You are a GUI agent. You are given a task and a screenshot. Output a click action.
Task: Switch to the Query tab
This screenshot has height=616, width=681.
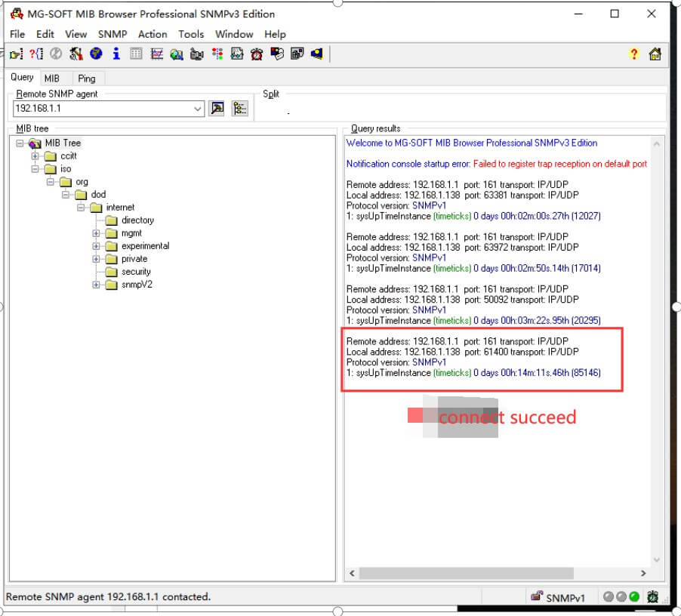[22, 77]
